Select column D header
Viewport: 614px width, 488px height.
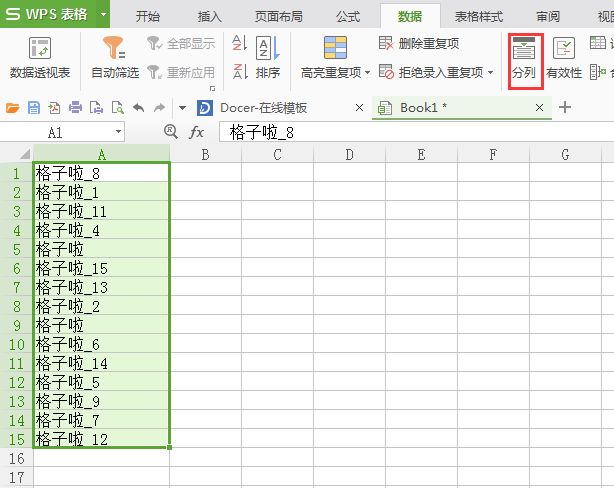coord(349,154)
